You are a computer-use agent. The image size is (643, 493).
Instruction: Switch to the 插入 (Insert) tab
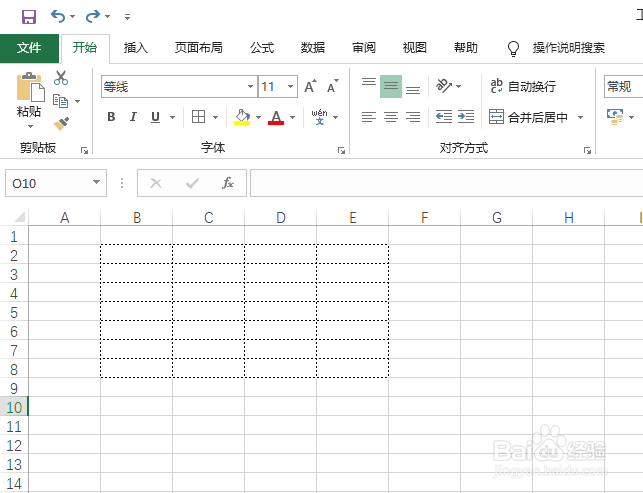(136, 48)
